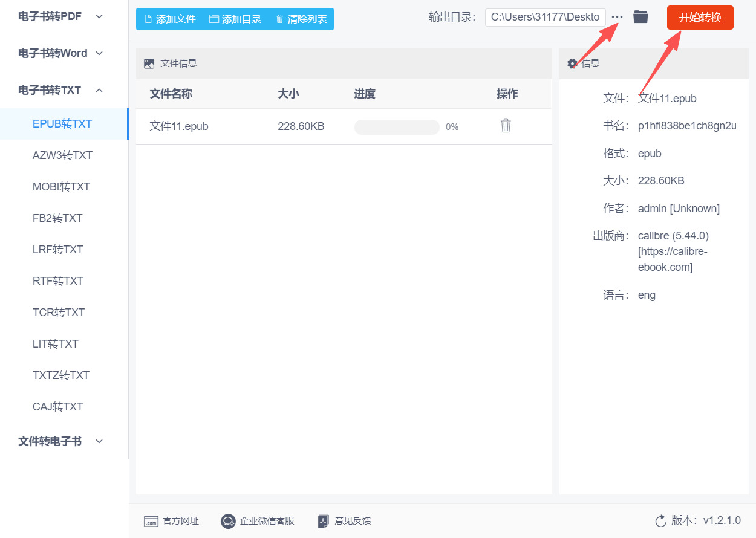The height and width of the screenshot is (538, 756).
Task: Click the output directory path field
Action: [546, 17]
